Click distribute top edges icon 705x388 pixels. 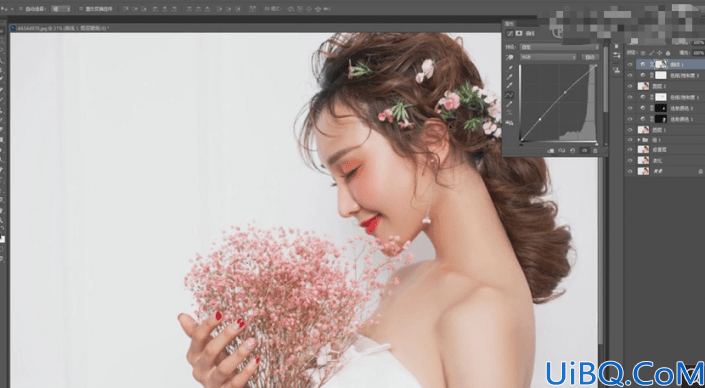click(x=190, y=9)
